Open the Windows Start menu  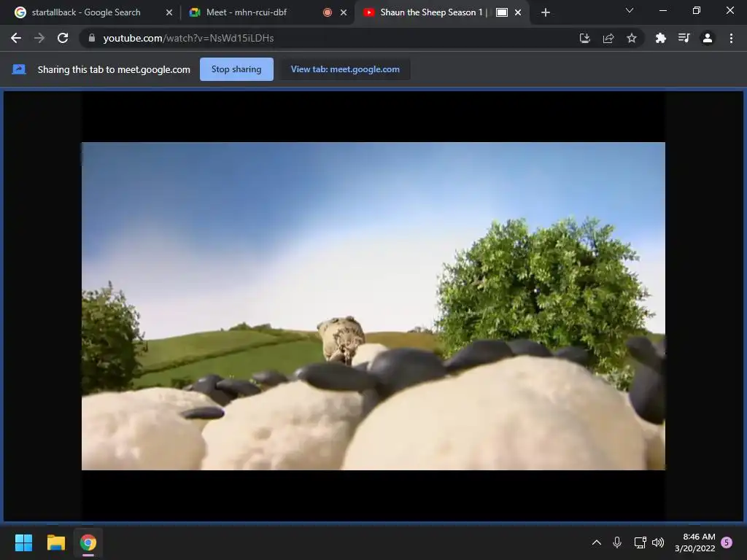click(x=23, y=542)
